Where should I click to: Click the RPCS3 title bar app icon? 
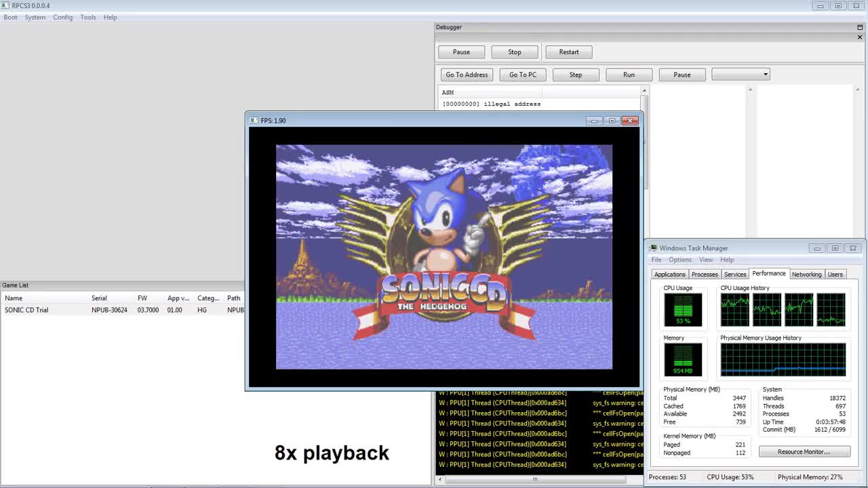(5, 5)
